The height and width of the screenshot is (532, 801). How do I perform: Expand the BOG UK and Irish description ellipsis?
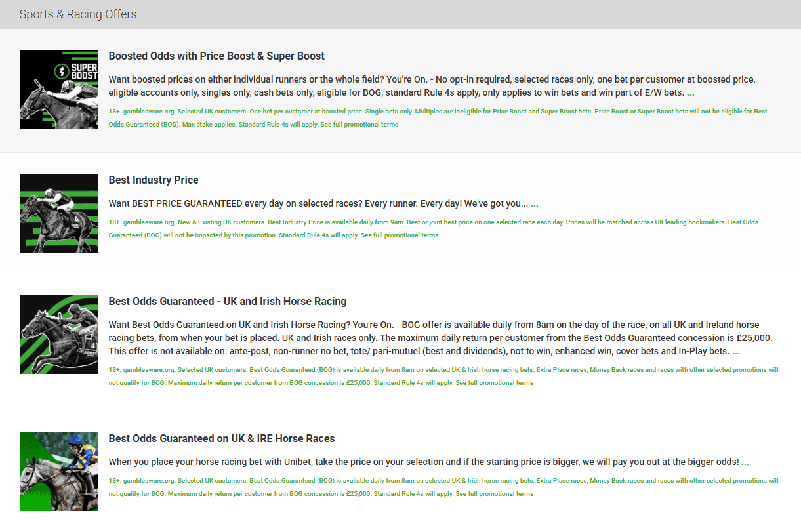pyautogui.click(x=736, y=352)
